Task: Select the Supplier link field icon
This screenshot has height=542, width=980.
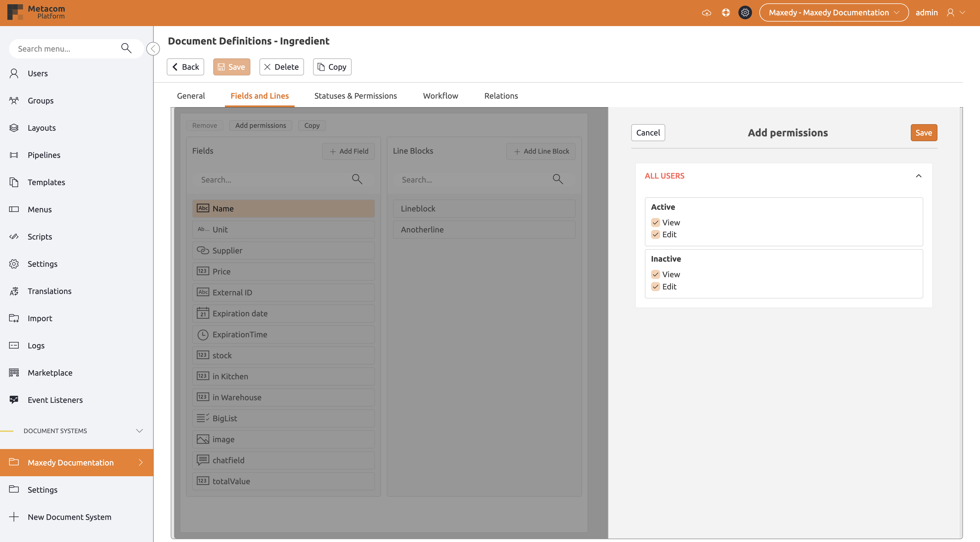Action: 202,251
